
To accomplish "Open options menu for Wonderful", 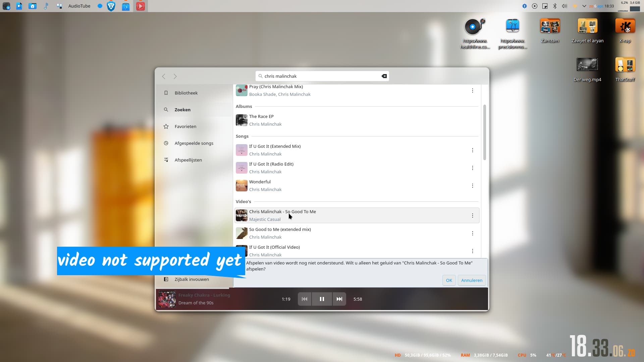I will 473,186.
